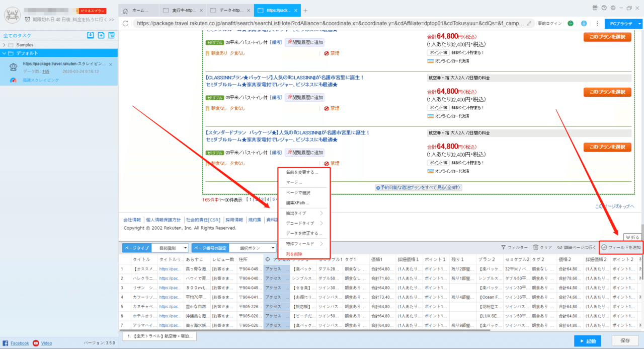
Task: Choose 編集XPath in context menu
Action: coord(297,203)
